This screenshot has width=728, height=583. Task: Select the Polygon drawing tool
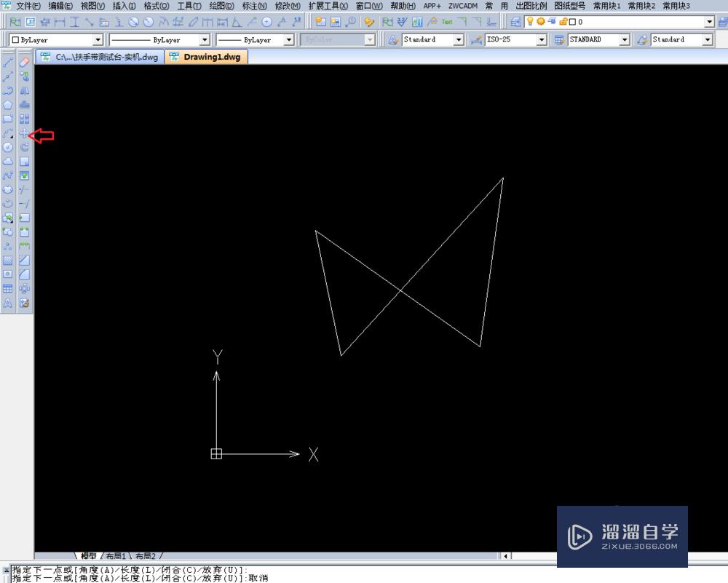(7, 104)
